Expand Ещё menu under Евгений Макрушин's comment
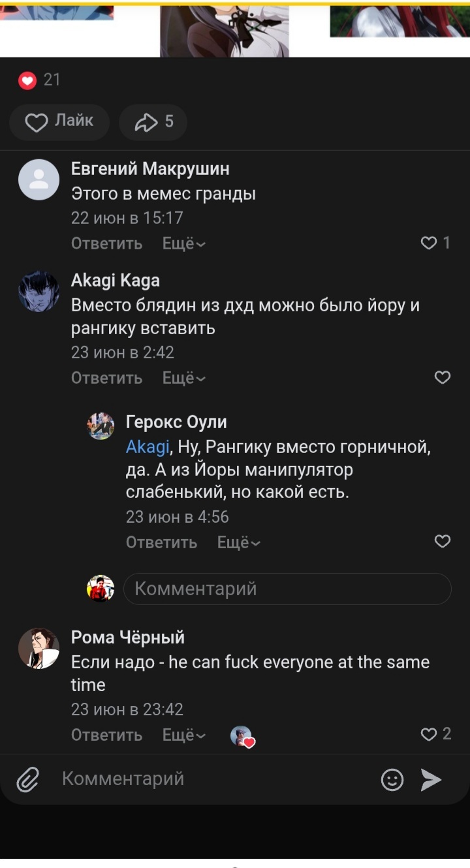The width and height of the screenshot is (470, 868). (183, 244)
